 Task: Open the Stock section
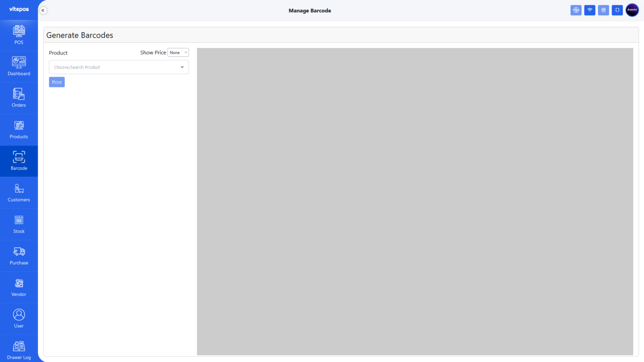[x=19, y=225]
